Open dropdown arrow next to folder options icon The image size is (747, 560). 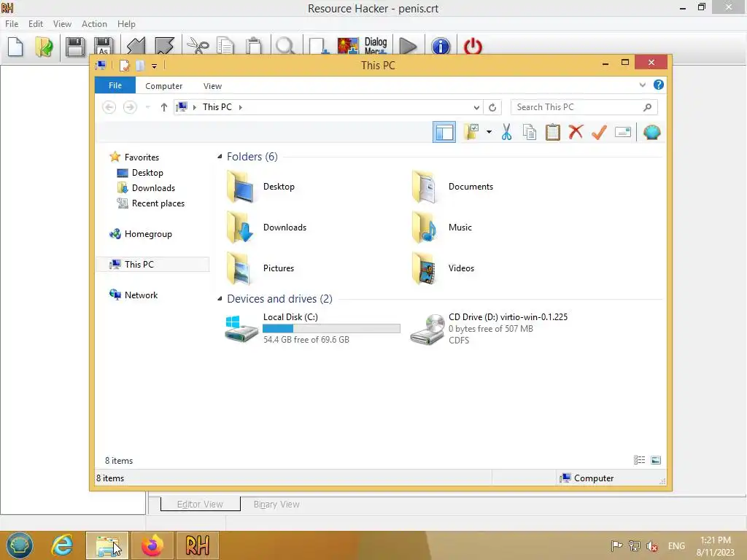pyautogui.click(x=489, y=132)
